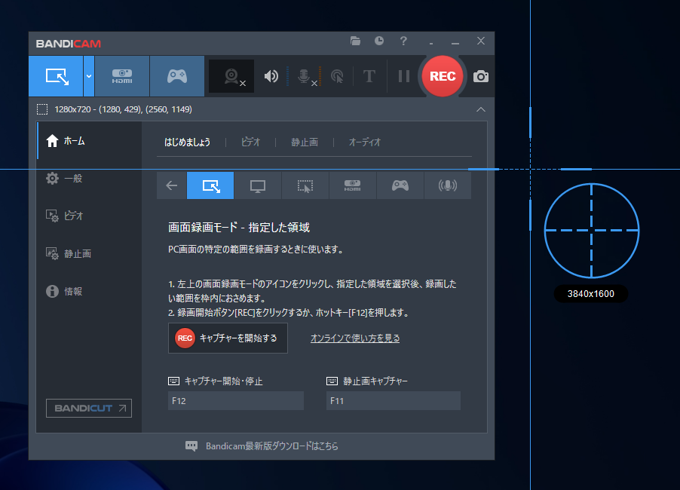Viewport: 680px width, 490px height.
Task: Select the fullscreen monitor mode icon
Action: [x=258, y=186]
